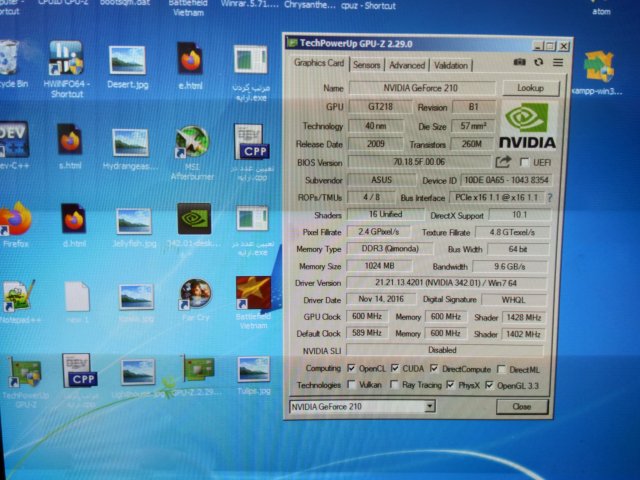
Task: Open the GPU-Z hamburger menu
Action: click(x=557, y=63)
